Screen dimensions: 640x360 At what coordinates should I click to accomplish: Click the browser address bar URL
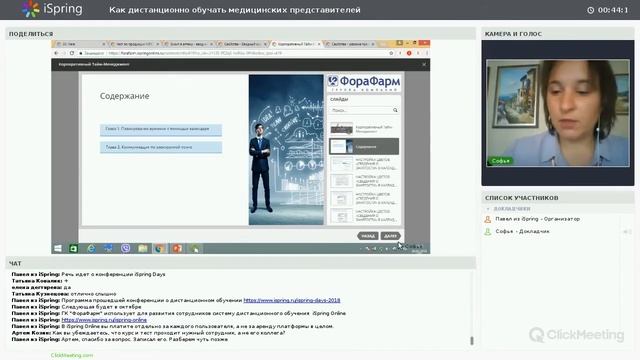coord(195,53)
